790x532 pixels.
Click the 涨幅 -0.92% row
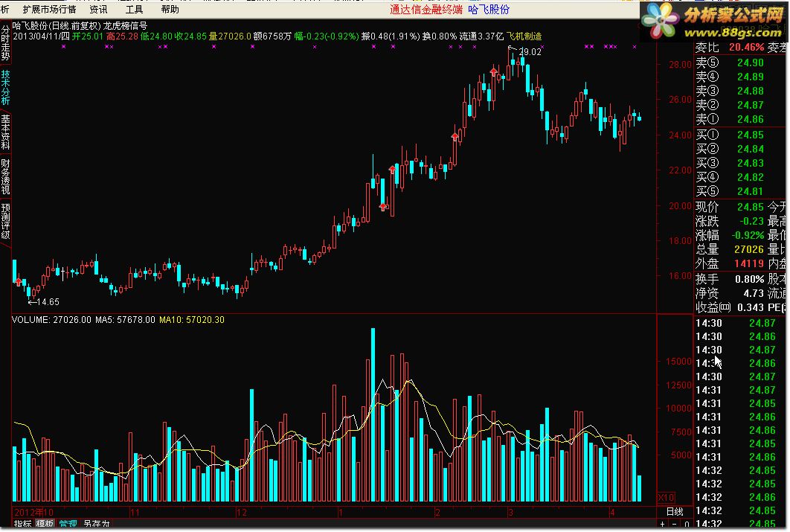(x=730, y=235)
